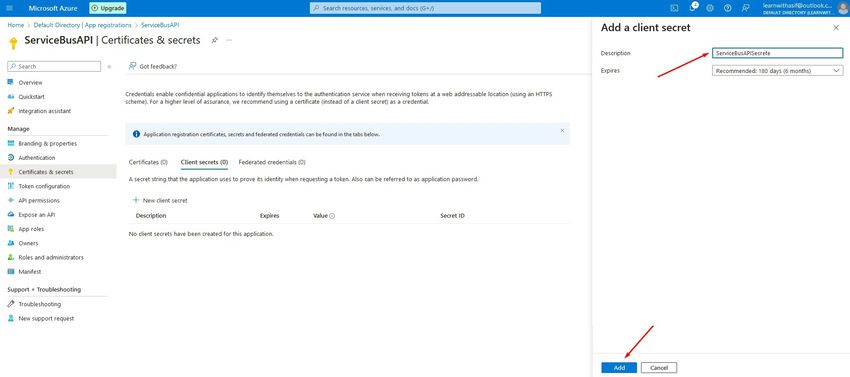The image size is (850, 377).
Task: Open more options ellipsis beside title
Action: pos(229,40)
